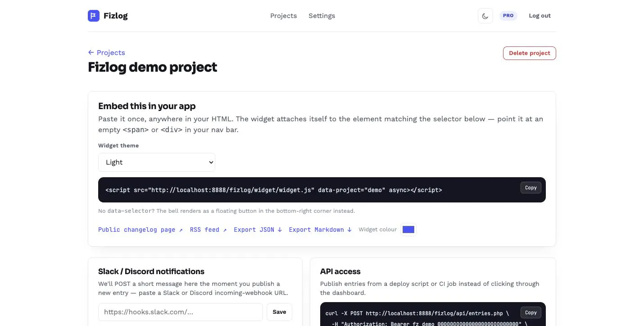This screenshot has width=644, height=326.
Task: Click the Fizlog flag logo icon
Action: point(94,16)
